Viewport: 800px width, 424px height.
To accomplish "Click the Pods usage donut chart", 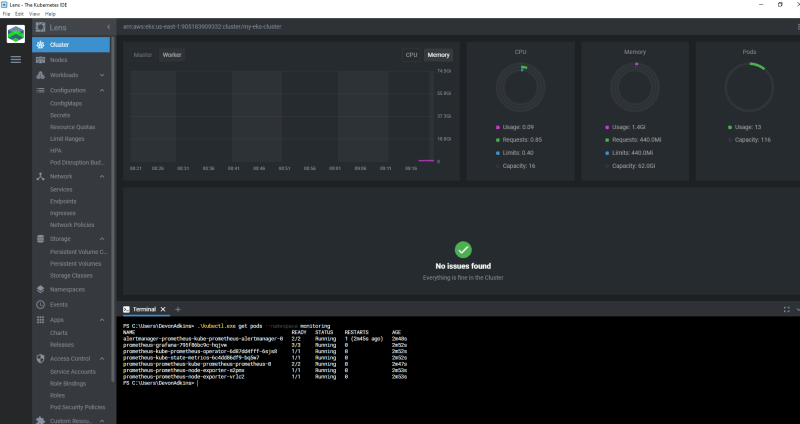I will (x=749, y=88).
